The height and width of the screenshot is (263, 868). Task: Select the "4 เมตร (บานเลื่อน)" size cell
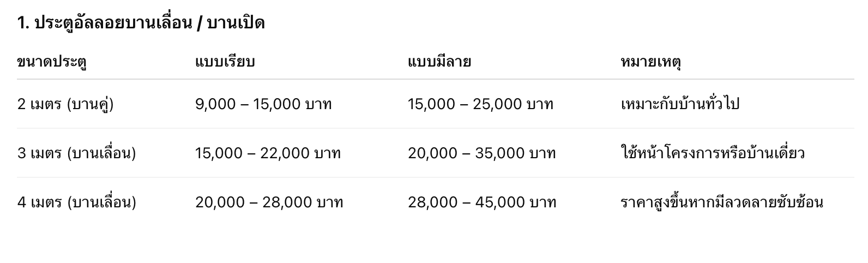(x=76, y=202)
